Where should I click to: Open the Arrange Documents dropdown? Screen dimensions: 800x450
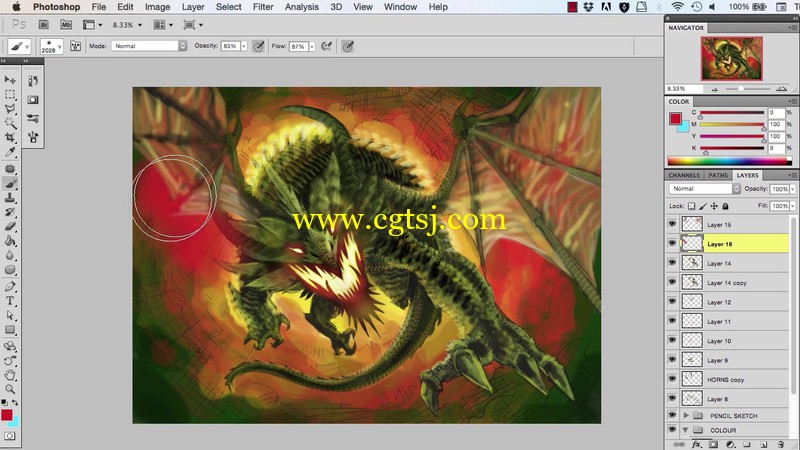(x=163, y=24)
